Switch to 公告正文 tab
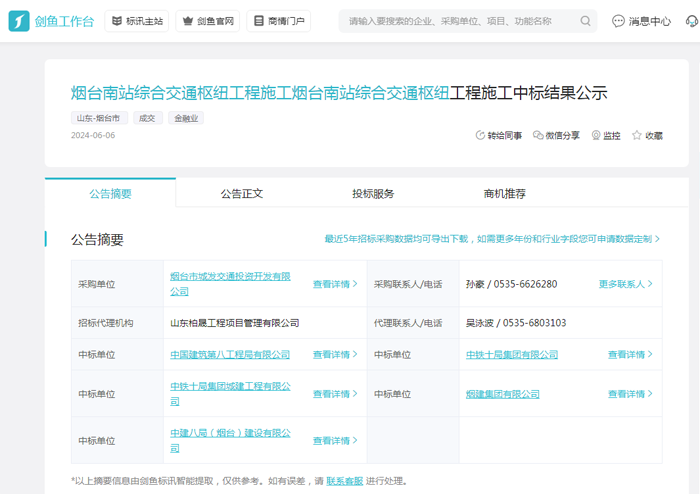Screen dimensions: 700x494 (242, 194)
